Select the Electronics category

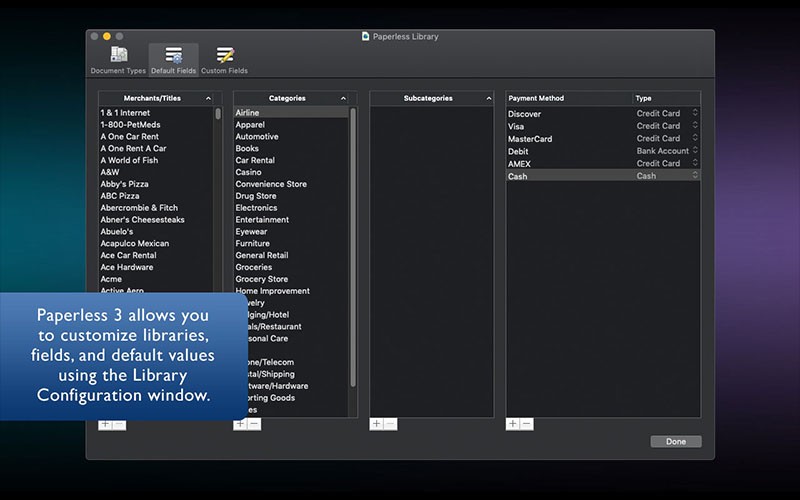tap(291, 208)
